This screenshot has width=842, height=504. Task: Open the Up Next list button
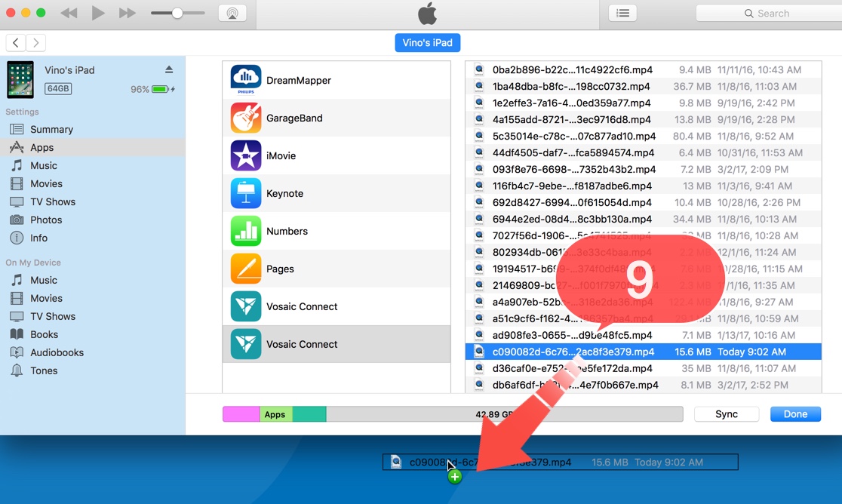tap(623, 14)
